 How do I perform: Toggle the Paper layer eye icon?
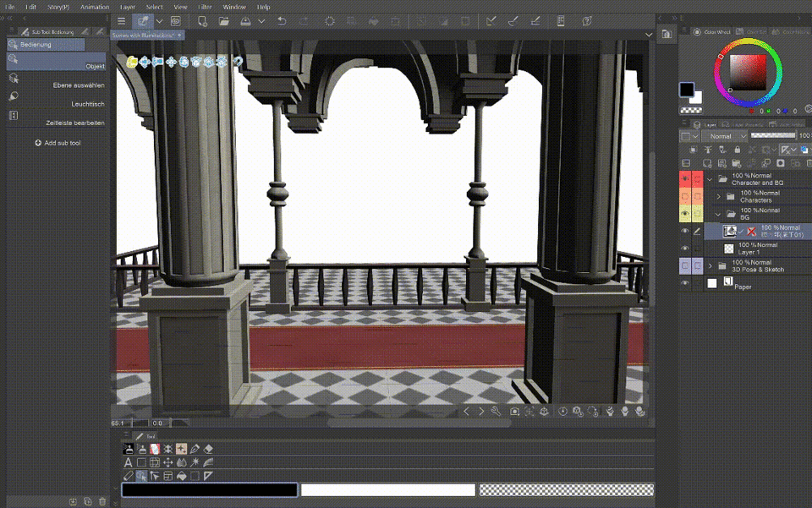(x=684, y=283)
